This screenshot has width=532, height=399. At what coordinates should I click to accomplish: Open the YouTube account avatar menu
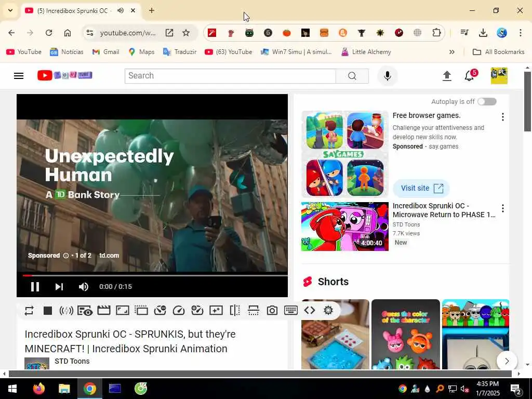(499, 76)
